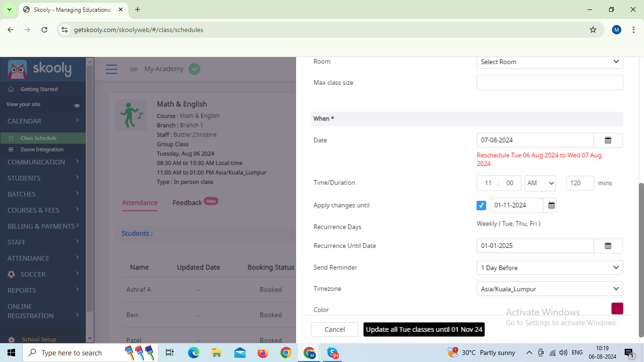Launch Firefox from taskbar
This screenshot has height=362, width=644.
263,353
